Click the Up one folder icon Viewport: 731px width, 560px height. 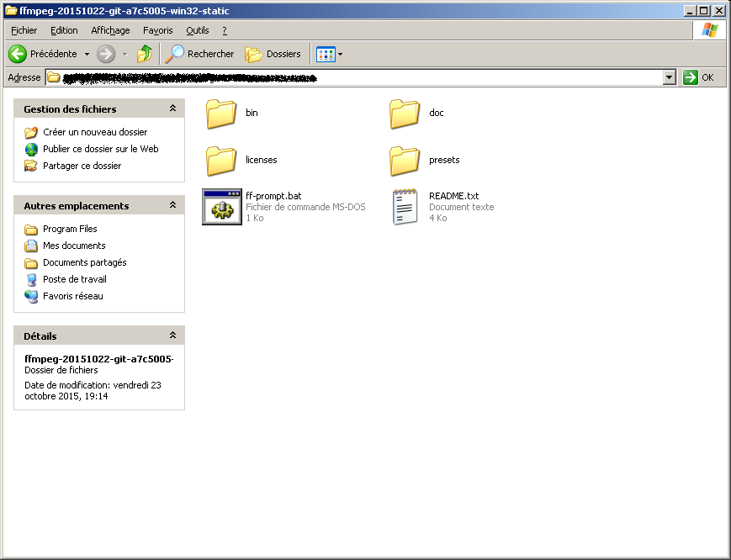point(145,54)
